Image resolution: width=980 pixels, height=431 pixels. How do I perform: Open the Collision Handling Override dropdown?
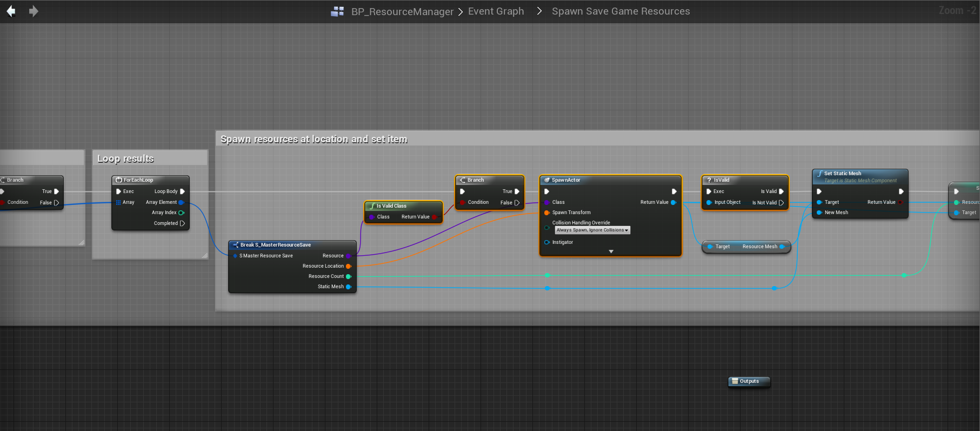tap(592, 230)
